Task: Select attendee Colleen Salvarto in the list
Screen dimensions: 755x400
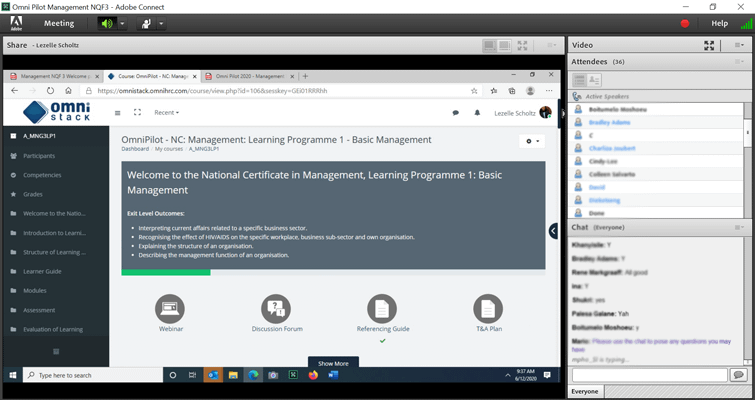Action: pos(656,174)
